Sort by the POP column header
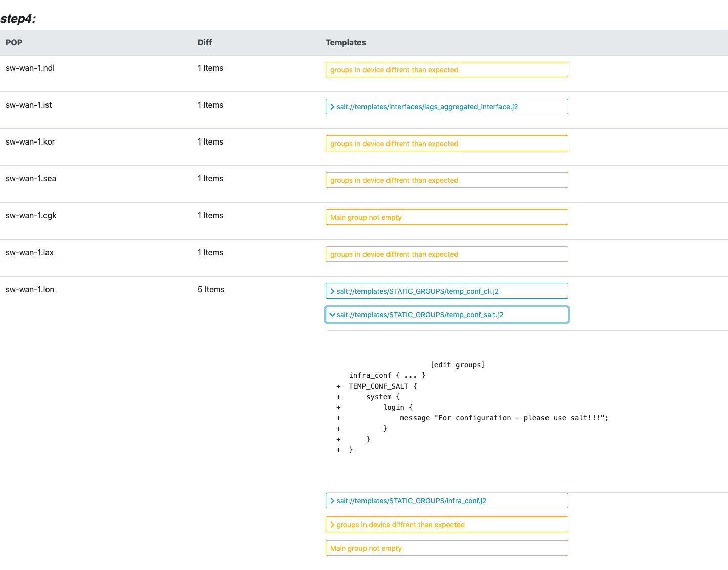This screenshot has width=728, height=570. tap(14, 43)
